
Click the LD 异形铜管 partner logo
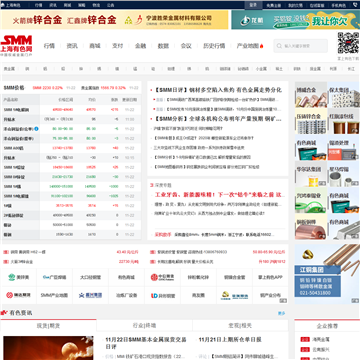point(163,295)
